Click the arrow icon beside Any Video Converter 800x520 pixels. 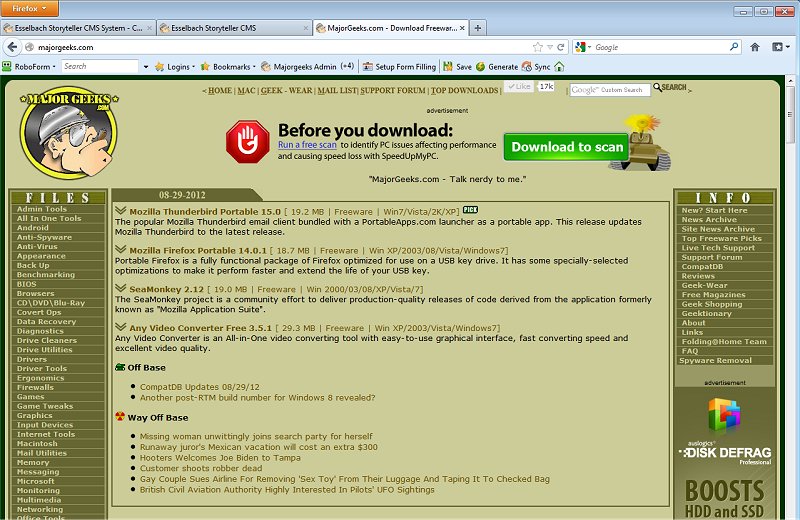click(121, 327)
